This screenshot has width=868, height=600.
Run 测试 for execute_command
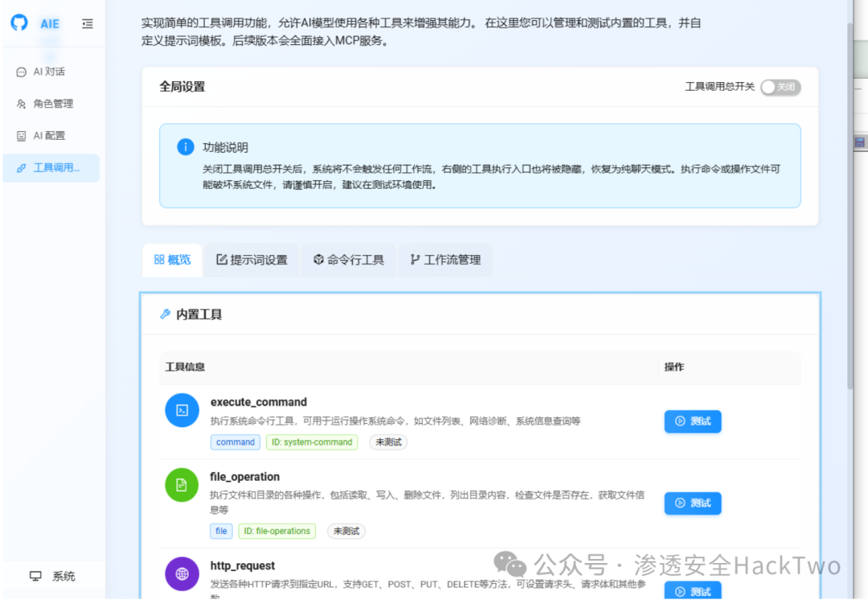[693, 421]
